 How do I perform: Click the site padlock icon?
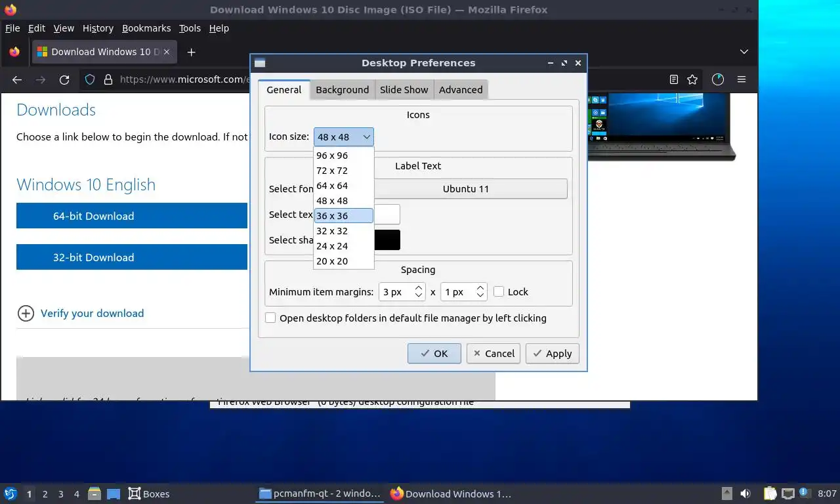click(108, 79)
